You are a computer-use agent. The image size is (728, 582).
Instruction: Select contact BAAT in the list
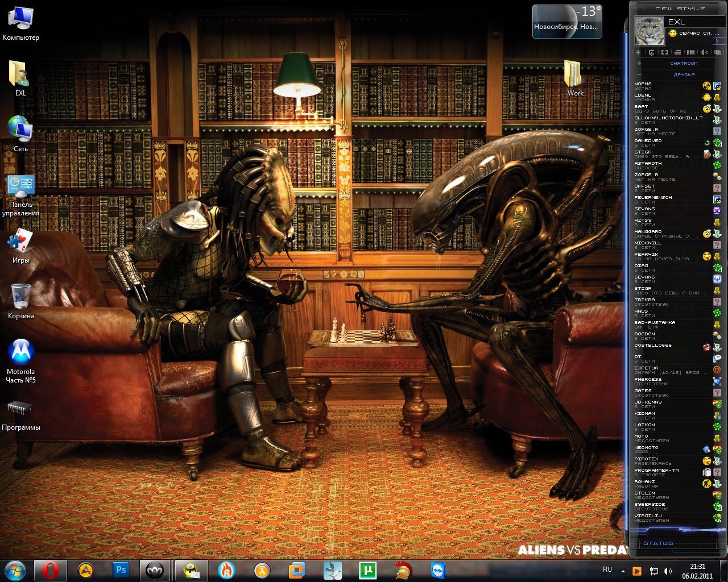pyautogui.click(x=678, y=109)
